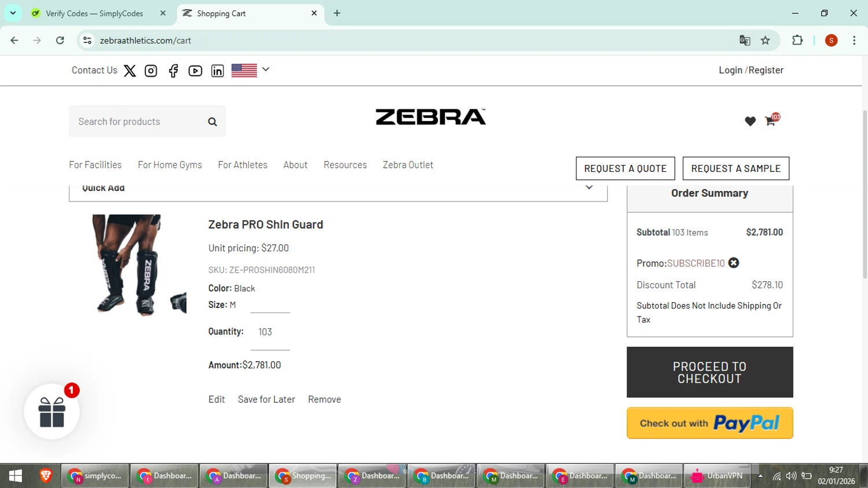Image resolution: width=868 pixels, height=488 pixels.
Task: Open browser extensions puzzle icon
Action: point(797,41)
